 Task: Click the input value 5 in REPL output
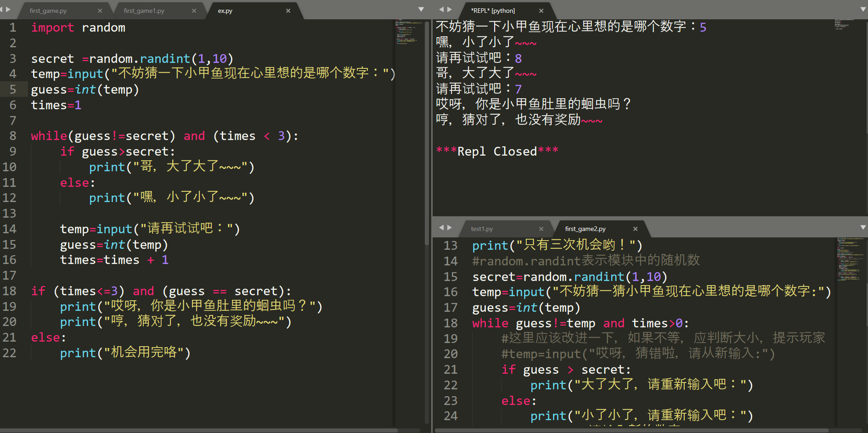(x=703, y=28)
